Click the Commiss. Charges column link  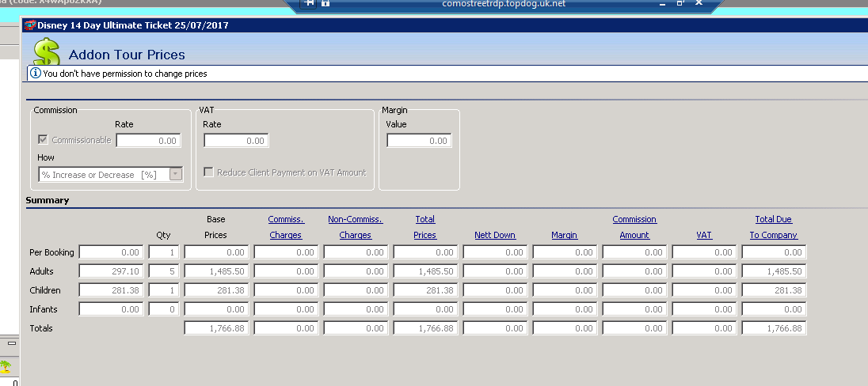tap(286, 227)
